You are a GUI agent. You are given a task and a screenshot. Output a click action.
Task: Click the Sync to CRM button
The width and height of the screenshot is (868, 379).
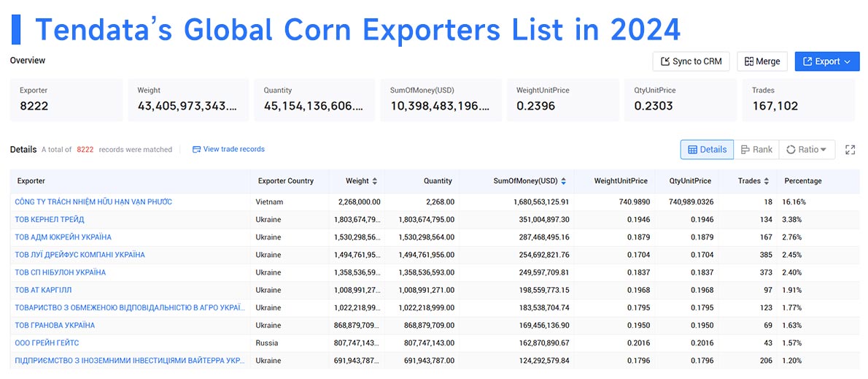coord(691,61)
